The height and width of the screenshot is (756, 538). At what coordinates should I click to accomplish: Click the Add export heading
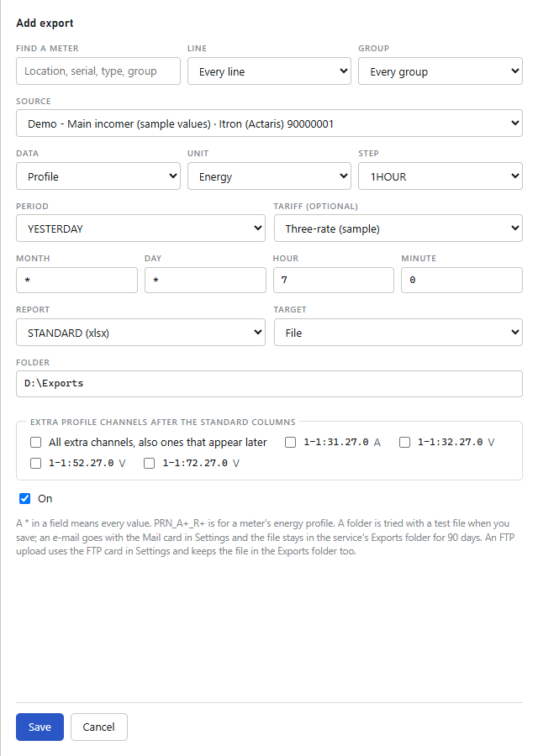[x=45, y=24]
